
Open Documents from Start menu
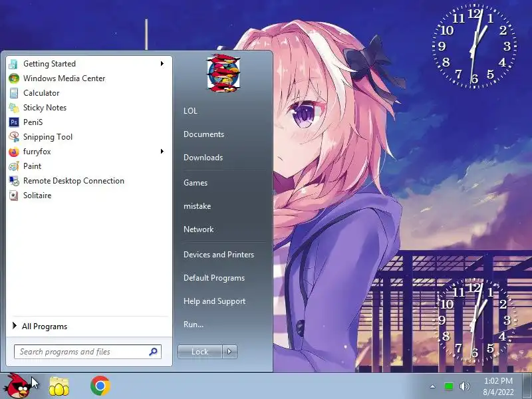(204, 134)
